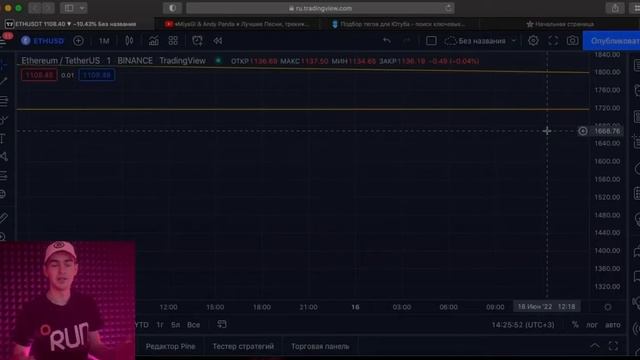Open the emoji icons drawing tool
This screenshot has width=640, height=360.
pyautogui.click(x=3, y=194)
